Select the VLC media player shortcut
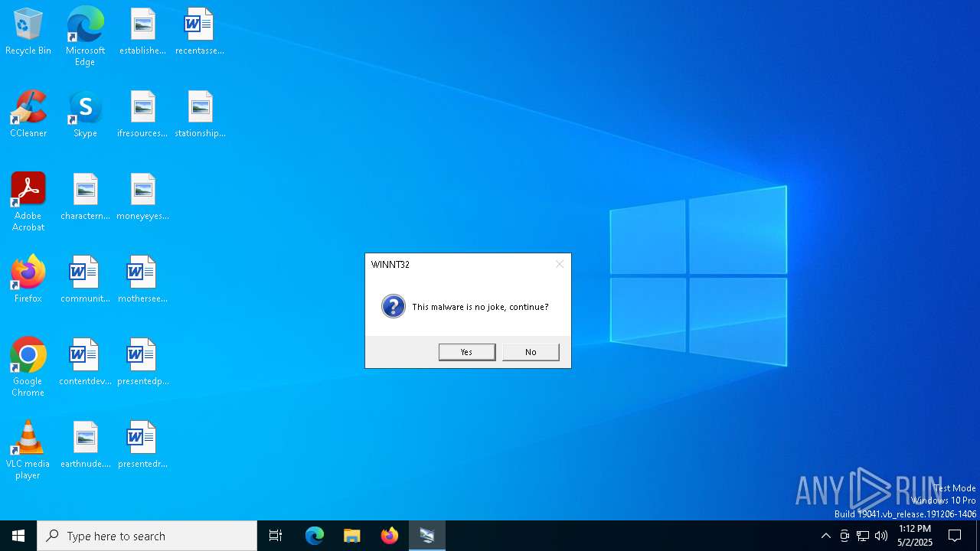 (28, 450)
